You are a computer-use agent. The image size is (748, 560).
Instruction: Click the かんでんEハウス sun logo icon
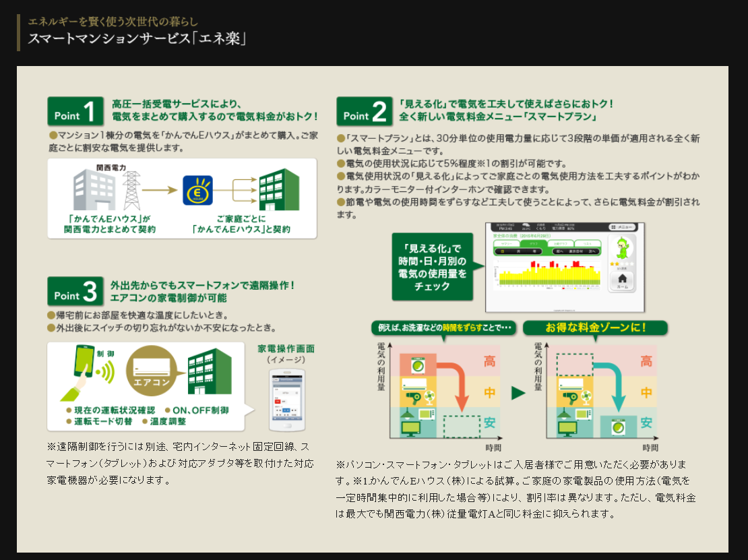[198, 190]
